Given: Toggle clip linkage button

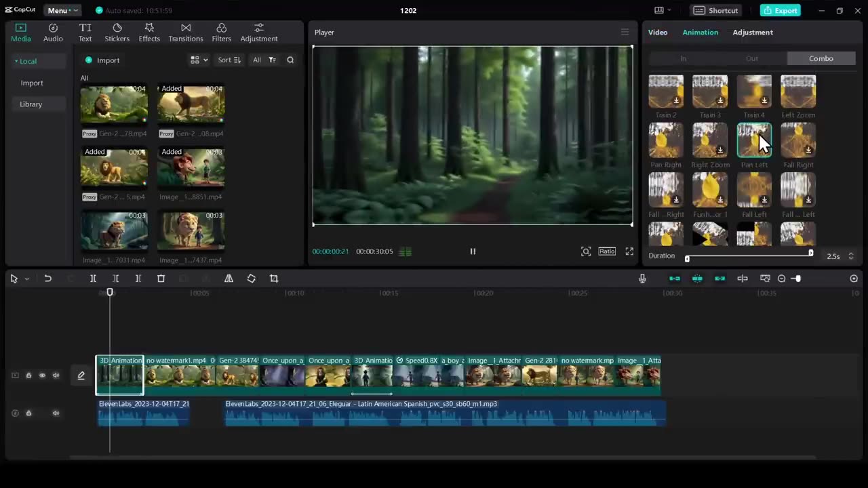Looking at the screenshot, I should click(719, 279).
